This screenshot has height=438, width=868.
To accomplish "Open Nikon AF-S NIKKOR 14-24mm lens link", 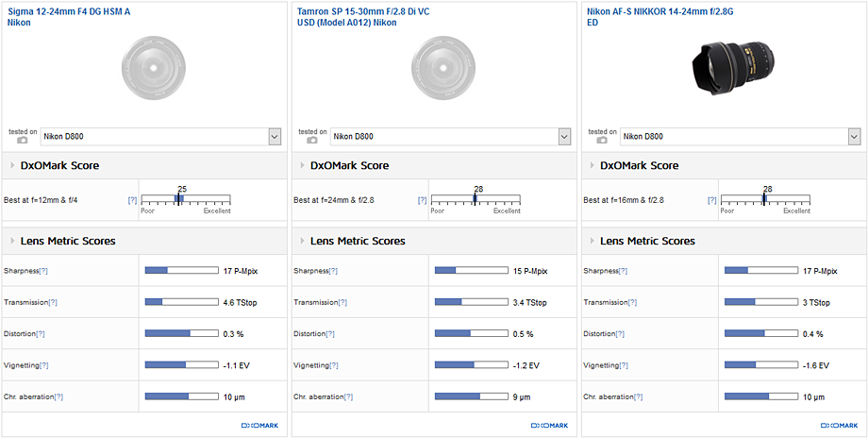I will pyautogui.click(x=647, y=11).
